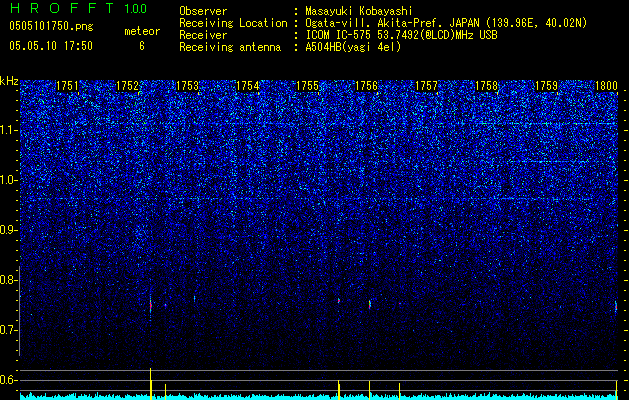Click the 'Observer' field label
629x400 pixels.
pyautogui.click(x=203, y=11)
